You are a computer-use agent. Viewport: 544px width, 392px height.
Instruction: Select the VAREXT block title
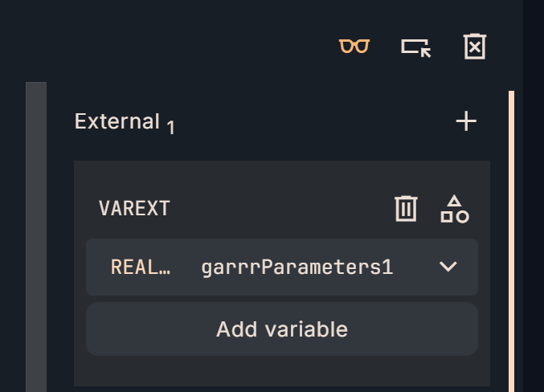click(x=134, y=209)
